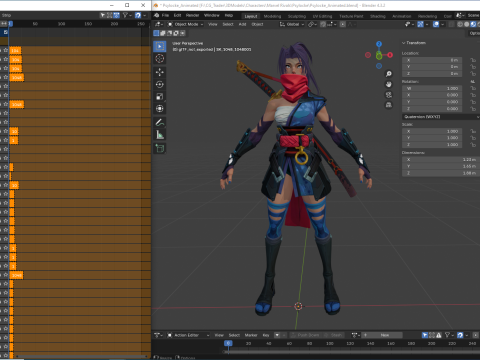This screenshot has width=480, height=360.
Task: Click the Blender logo menu icon
Action: click(x=157, y=15)
